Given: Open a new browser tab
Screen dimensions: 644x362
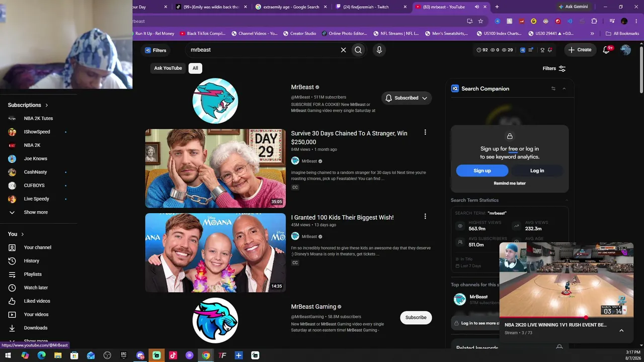Looking at the screenshot, I should (x=497, y=7).
